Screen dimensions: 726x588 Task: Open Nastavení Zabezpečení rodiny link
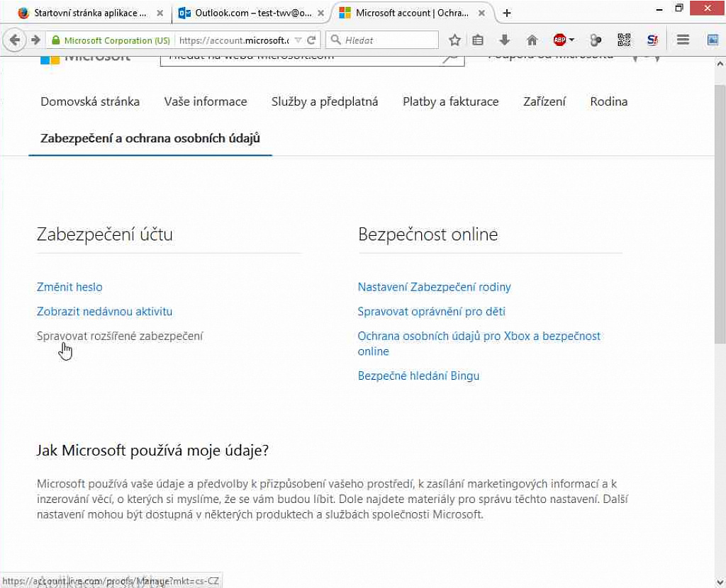(x=435, y=287)
